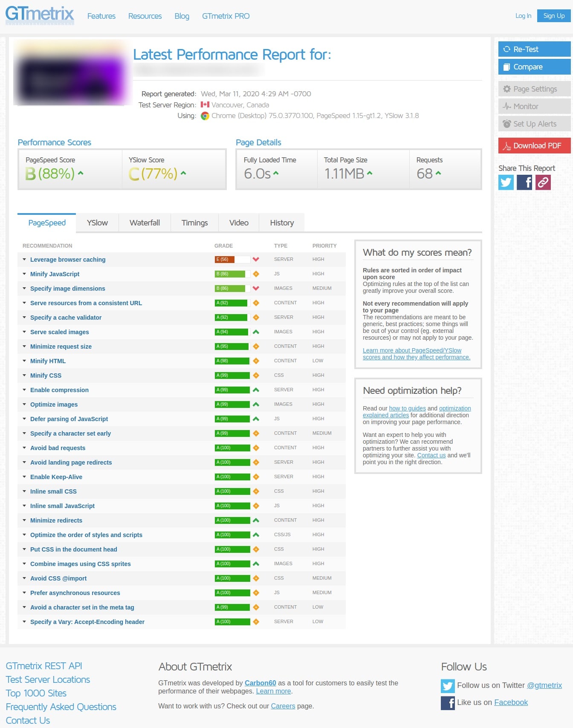The width and height of the screenshot is (573, 728).
Task: Open Page Settings button
Action: 534,89
